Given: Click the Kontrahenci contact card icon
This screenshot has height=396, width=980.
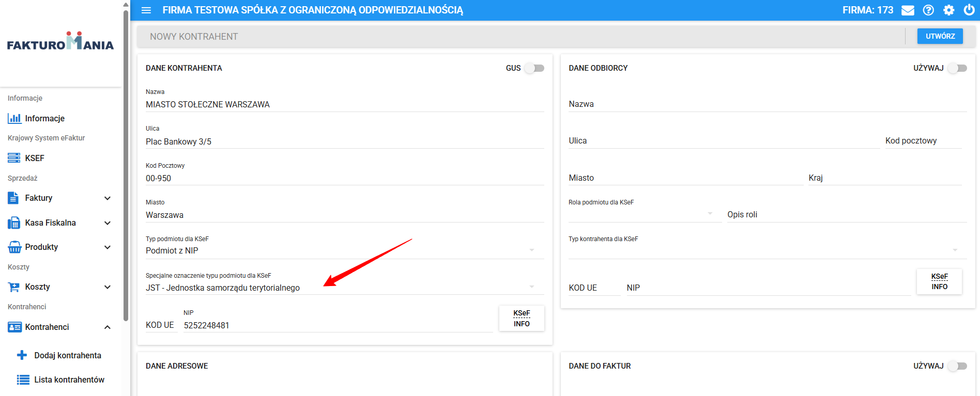Looking at the screenshot, I should pyautogui.click(x=14, y=327).
